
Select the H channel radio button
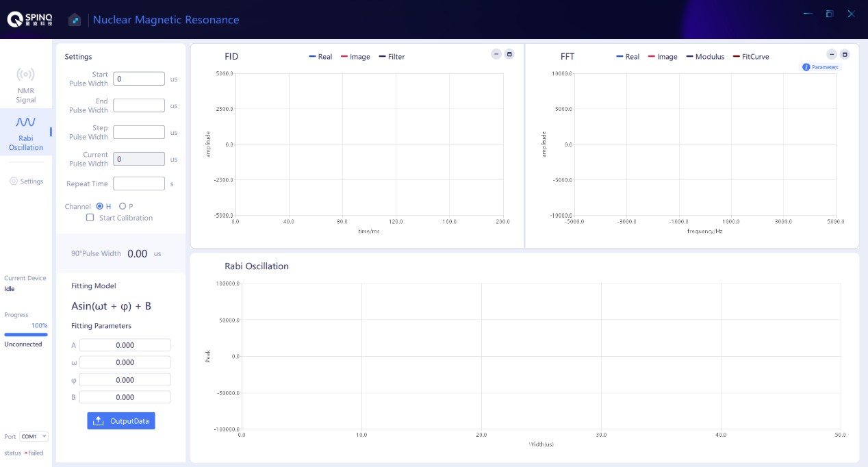[100, 206]
